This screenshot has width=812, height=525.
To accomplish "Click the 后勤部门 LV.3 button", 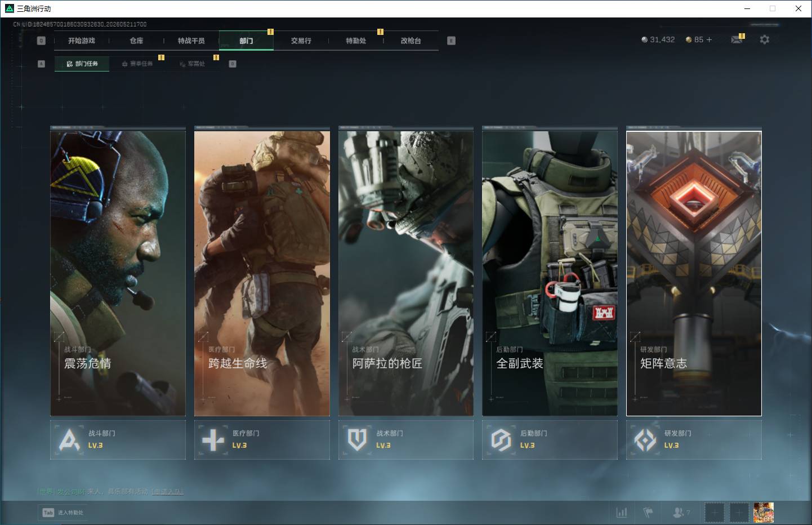I will click(550, 440).
